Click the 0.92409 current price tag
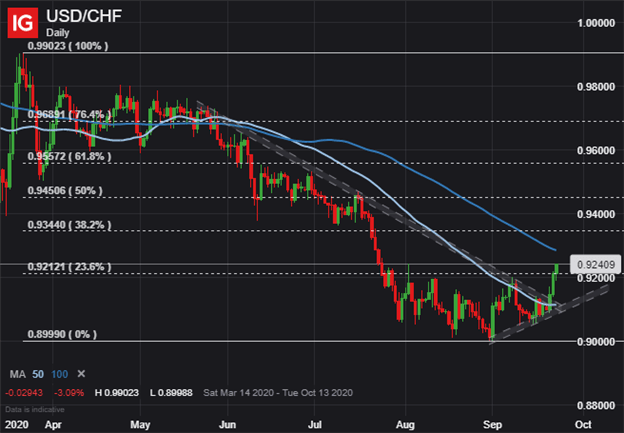Screen dimensions: 624x433 tap(595, 264)
